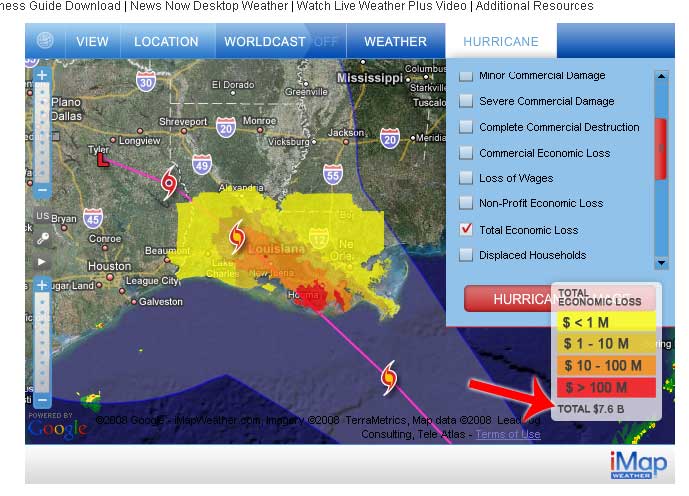Tick the Severe Commercial Damage checkbox
This screenshot has height=496, width=689.
tap(466, 101)
